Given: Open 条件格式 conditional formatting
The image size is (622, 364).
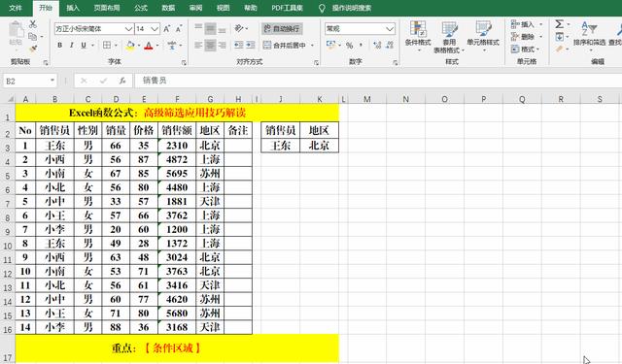Looking at the screenshot, I should click(418, 37).
